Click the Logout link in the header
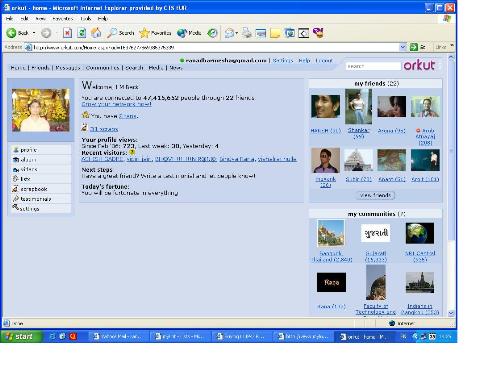The image size is (500, 375). click(x=324, y=60)
